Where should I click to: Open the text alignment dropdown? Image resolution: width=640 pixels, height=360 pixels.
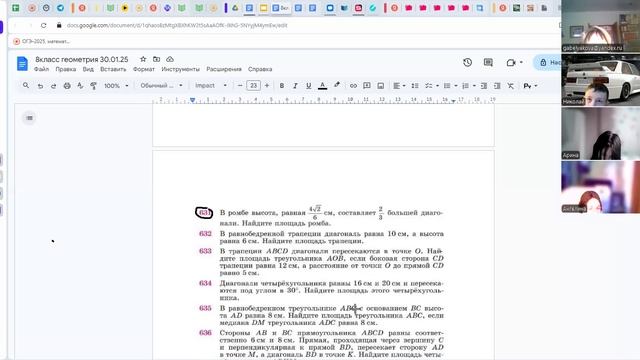pyautogui.click(x=399, y=86)
